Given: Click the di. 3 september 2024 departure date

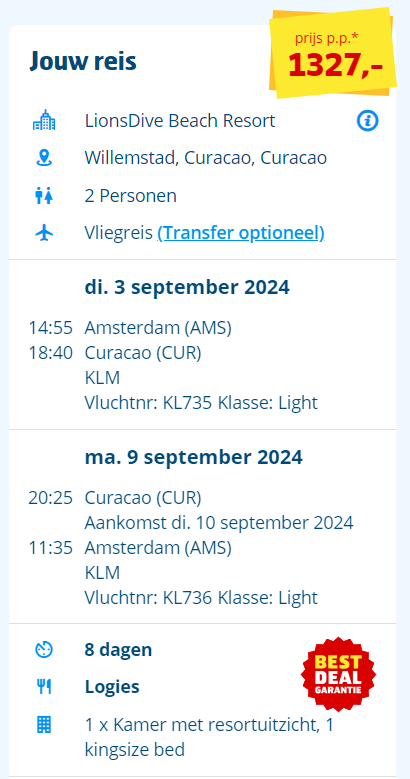Looking at the screenshot, I should point(187,287).
